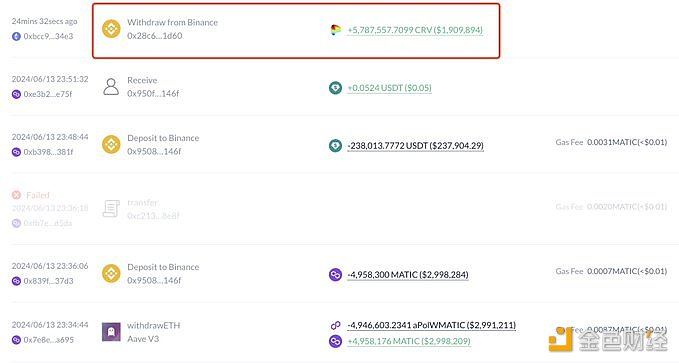Image resolution: width=679 pixels, height=363 pixels.
Task: Click the Aave V3 ghost icon
Action: tap(111, 332)
